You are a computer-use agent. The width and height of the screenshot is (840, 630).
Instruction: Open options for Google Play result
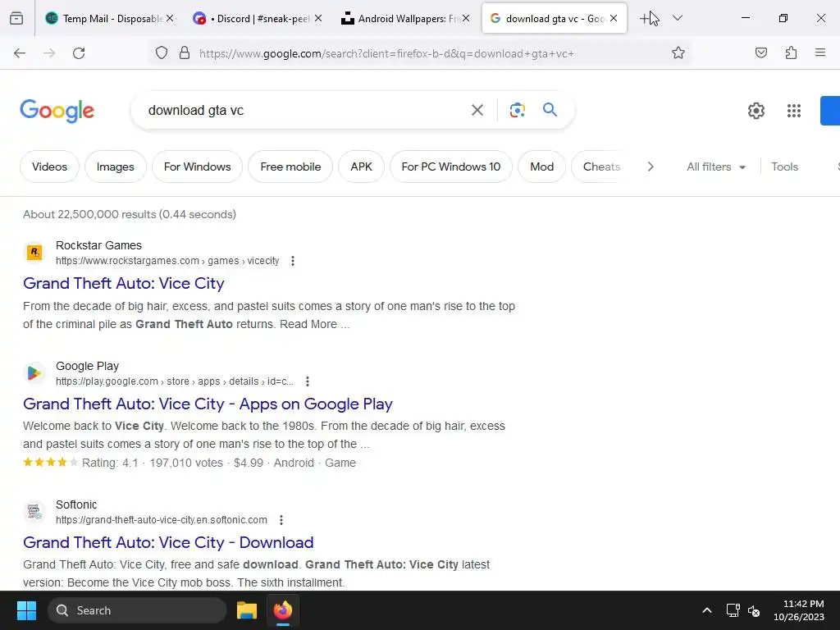(x=308, y=381)
